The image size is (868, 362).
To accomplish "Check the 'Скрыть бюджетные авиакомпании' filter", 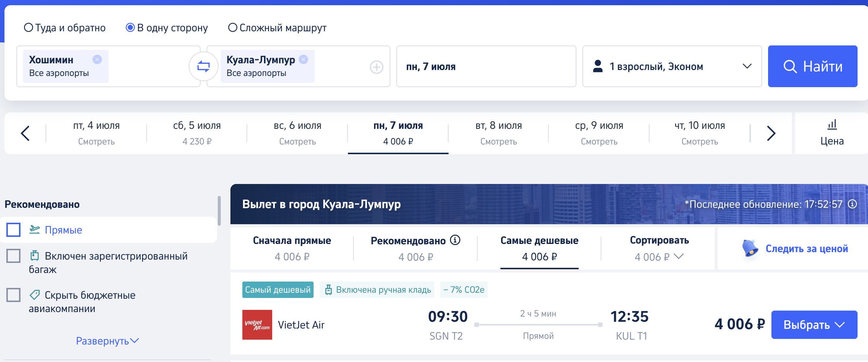I will pyautogui.click(x=13, y=295).
